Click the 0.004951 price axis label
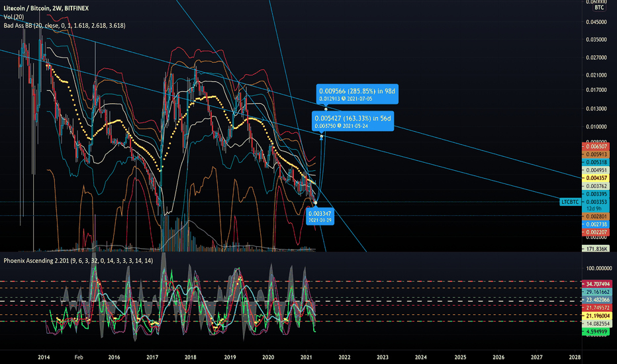 coord(596,170)
